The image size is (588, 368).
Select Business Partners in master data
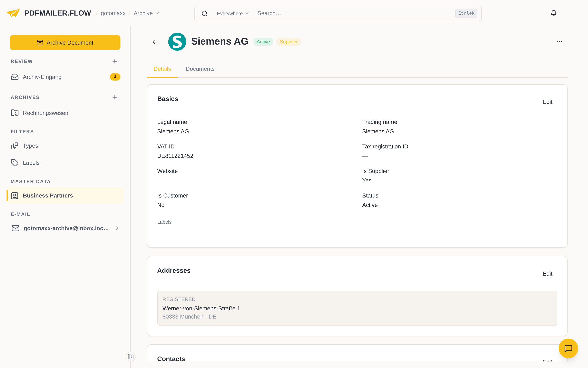click(65, 195)
